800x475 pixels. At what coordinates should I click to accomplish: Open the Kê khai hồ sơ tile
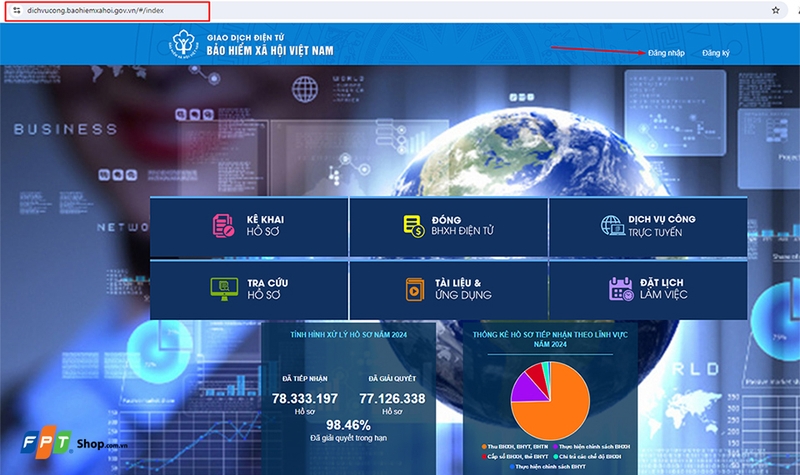coord(249,227)
